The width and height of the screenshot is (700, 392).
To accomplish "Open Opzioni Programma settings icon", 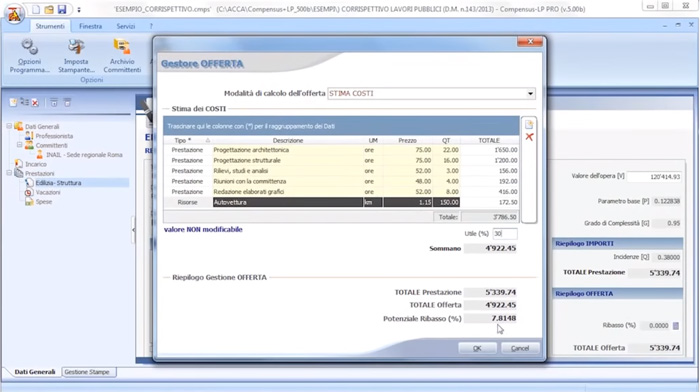I will (x=29, y=56).
